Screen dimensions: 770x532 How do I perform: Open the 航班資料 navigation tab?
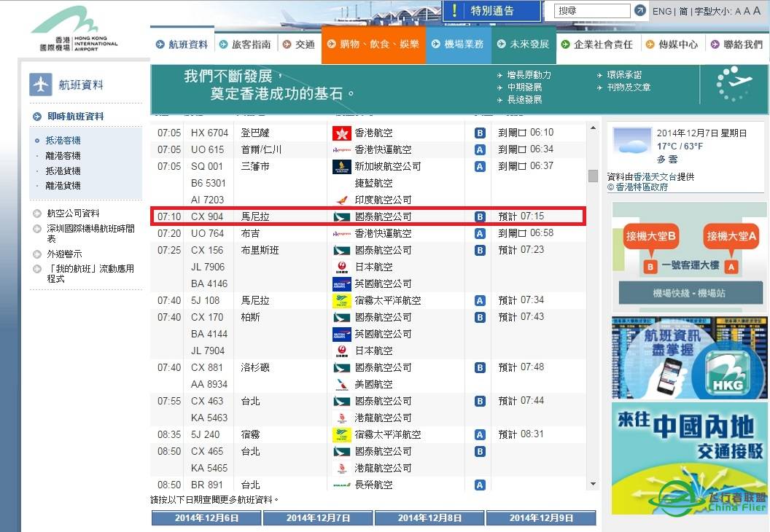[x=182, y=44]
